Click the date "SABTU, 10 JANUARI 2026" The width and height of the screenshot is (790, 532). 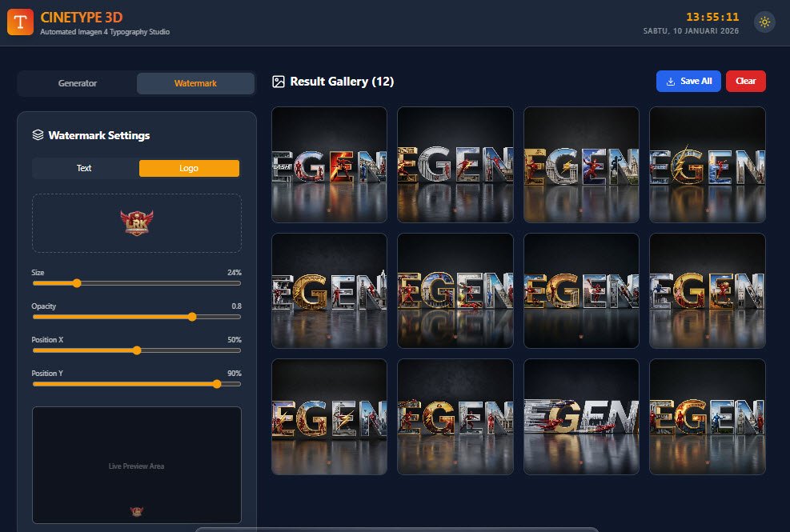[x=691, y=30]
